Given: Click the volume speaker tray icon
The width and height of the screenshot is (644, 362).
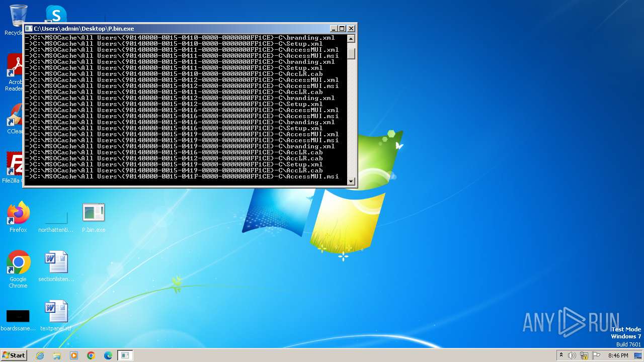Looking at the screenshot, I should coord(572,355).
